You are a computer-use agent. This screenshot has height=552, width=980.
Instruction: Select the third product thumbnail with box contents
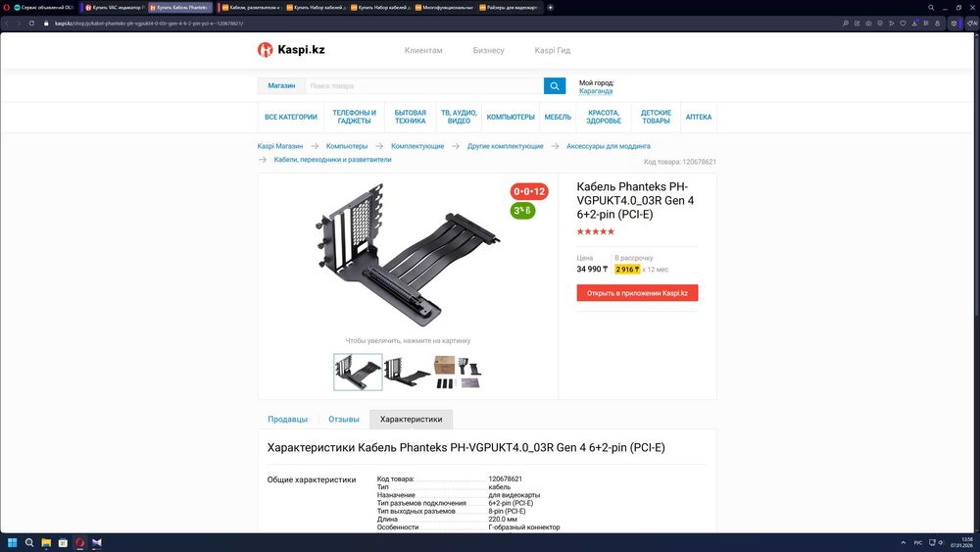coord(458,372)
